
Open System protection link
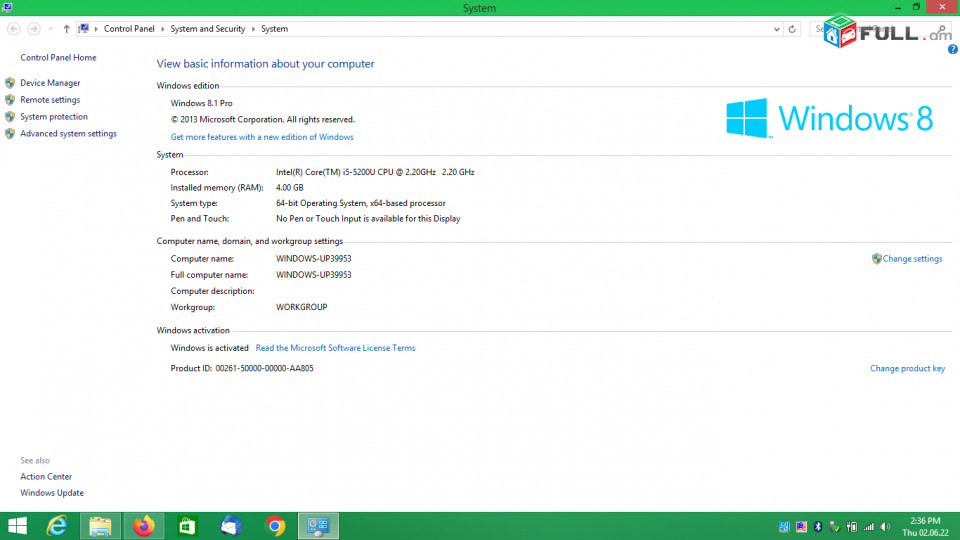coord(54,116)
